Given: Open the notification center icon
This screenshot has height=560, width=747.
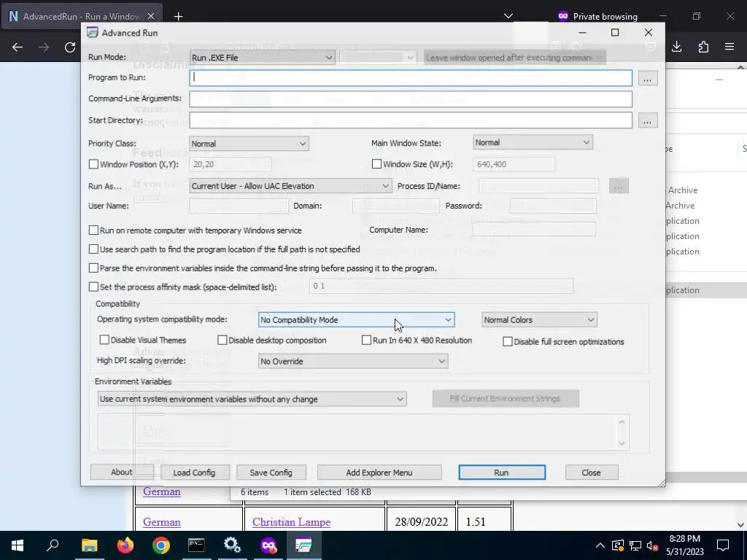Looking at the screenshot, I should (x=723, y=545).
